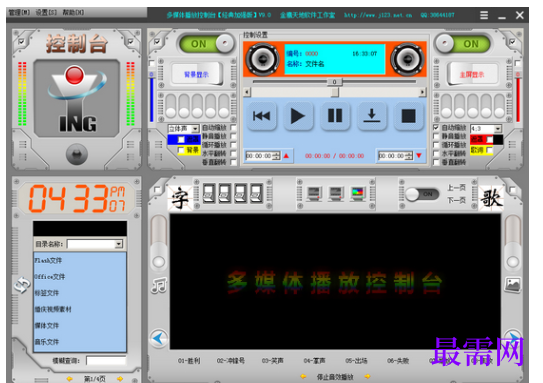543x383 pixels.
Task: Expand the 立体声 audio dropdown
Action: (195, 129)
